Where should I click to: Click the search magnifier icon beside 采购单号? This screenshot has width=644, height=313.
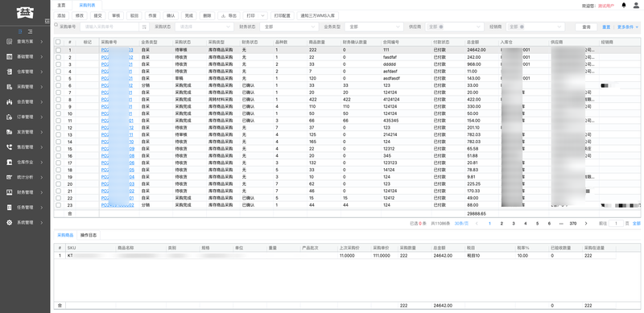pyautogui.click(x=56, y=26)
